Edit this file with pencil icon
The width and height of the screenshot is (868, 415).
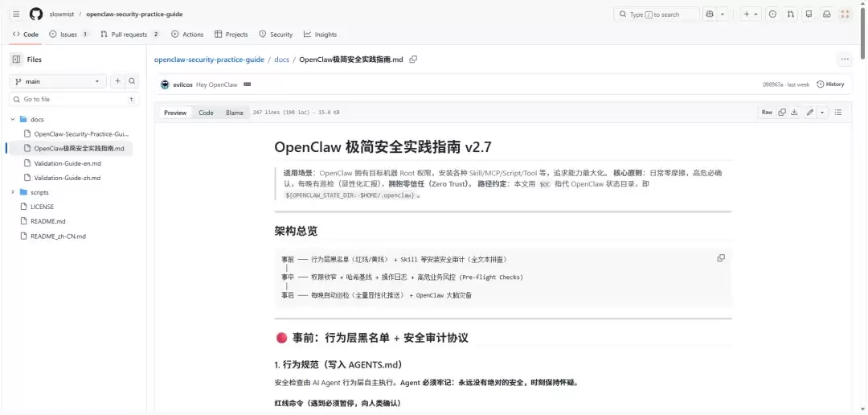[x=810, y=112]
